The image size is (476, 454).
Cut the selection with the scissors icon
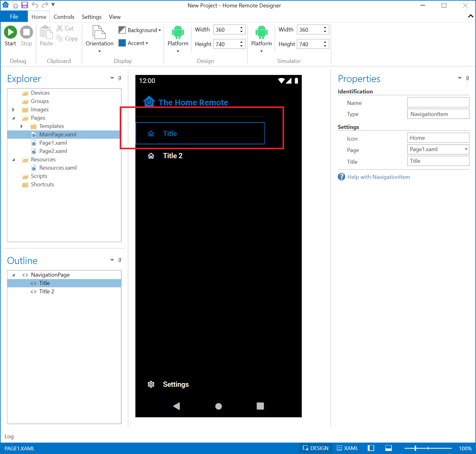pos(60,28)
